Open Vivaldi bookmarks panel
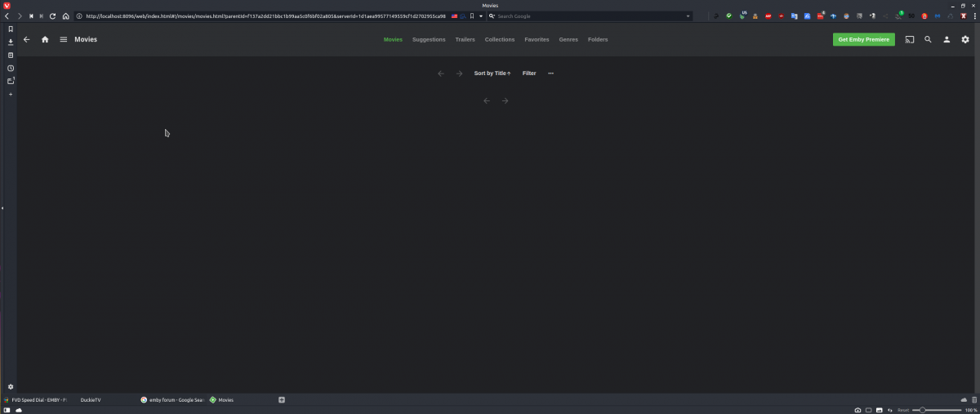This screenshot has width=980, height=414. coord(11,29)
